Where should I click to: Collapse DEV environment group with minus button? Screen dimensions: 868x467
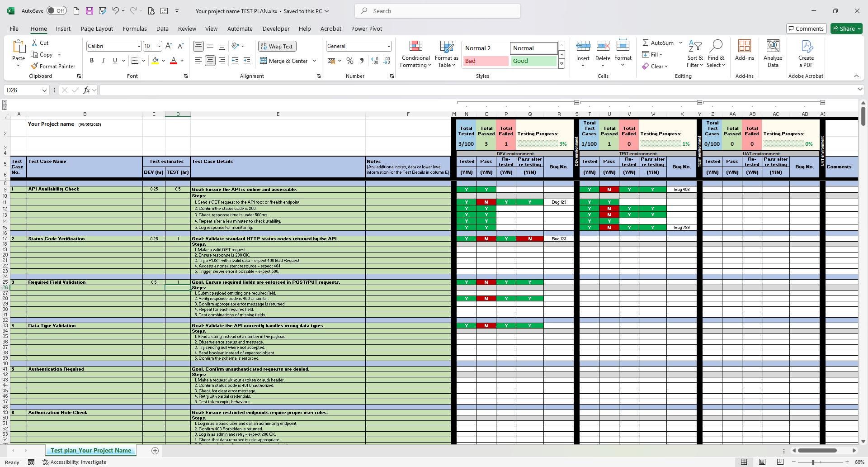coord(576,103)
